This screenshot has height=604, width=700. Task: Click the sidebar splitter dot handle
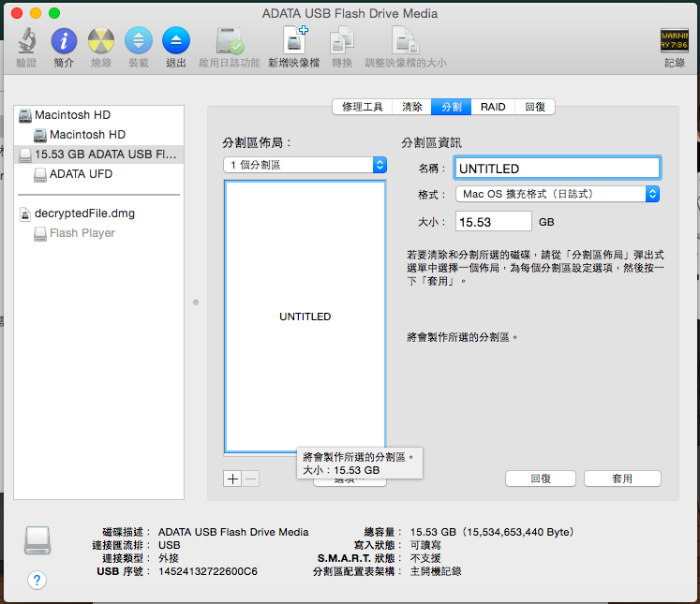pyautogui.click(x=196, y=302)
